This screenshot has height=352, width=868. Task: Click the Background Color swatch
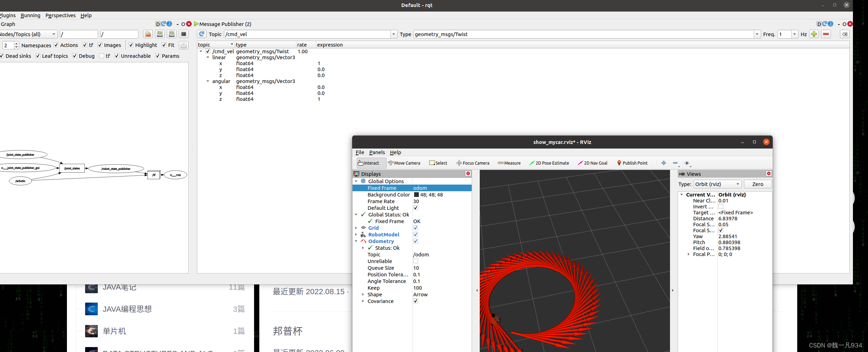[416, 195]
